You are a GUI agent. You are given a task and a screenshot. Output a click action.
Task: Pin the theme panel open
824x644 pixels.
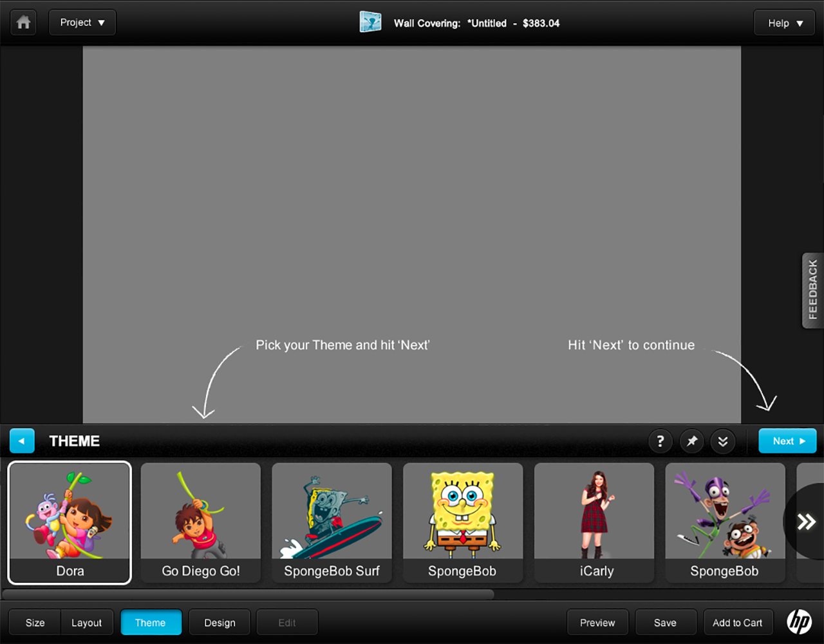tap(692, 441)
